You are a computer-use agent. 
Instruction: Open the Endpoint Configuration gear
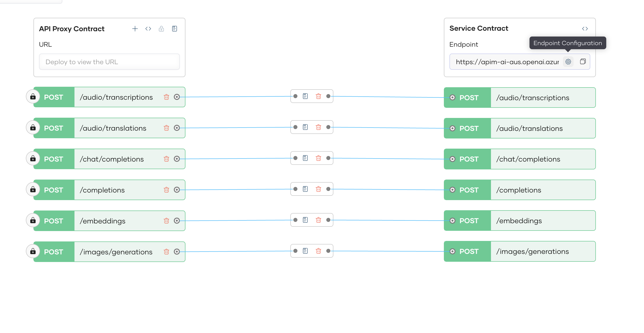pyautogui.click(x=568, y=62)
